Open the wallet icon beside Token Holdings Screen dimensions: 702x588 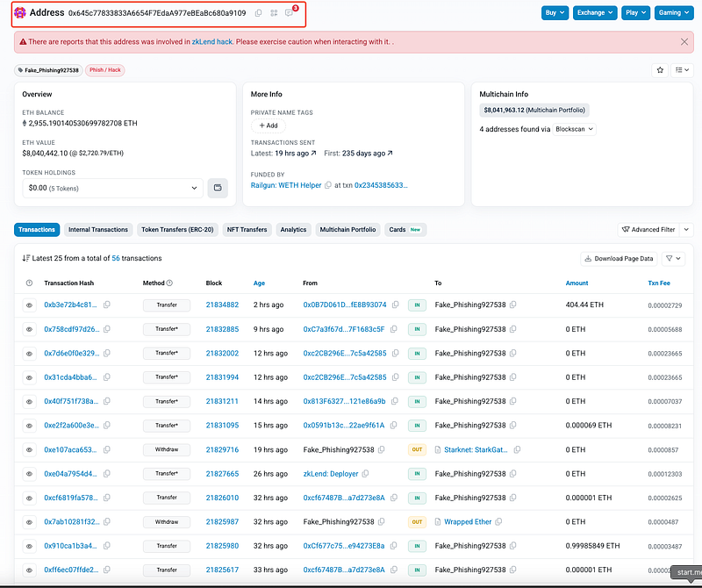218,187
